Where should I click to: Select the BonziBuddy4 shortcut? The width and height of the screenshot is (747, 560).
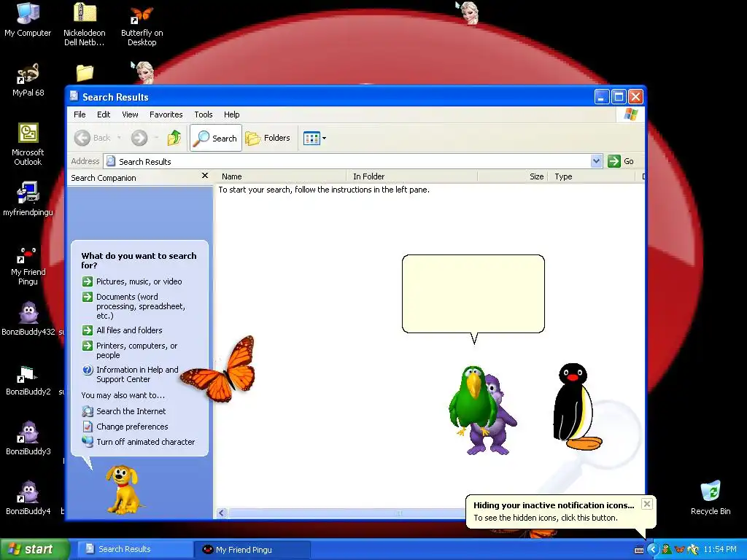pyautogui.click(x=28, y=497)
